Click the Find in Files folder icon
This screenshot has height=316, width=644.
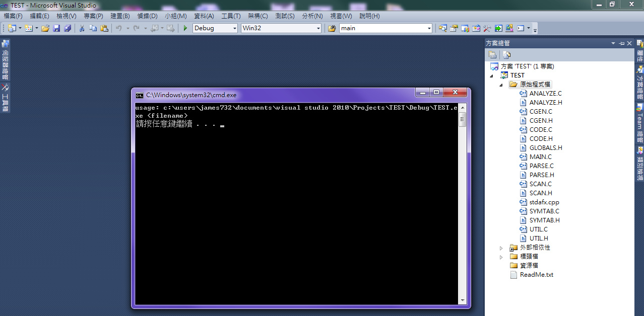click(x=332, y=28)
